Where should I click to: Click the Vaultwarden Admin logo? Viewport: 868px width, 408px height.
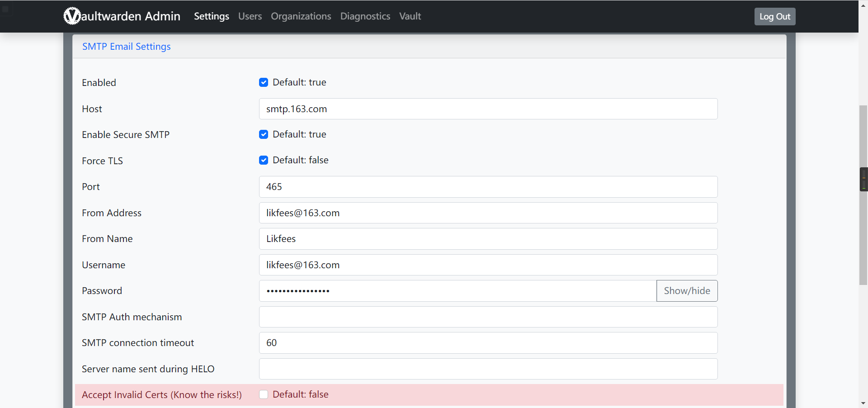tap(122, 16)
